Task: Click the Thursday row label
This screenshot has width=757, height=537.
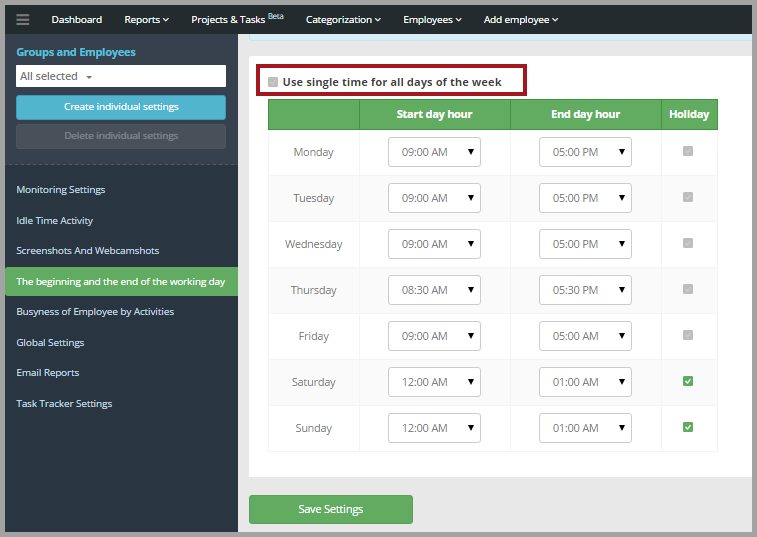Action: coord(313,290)
